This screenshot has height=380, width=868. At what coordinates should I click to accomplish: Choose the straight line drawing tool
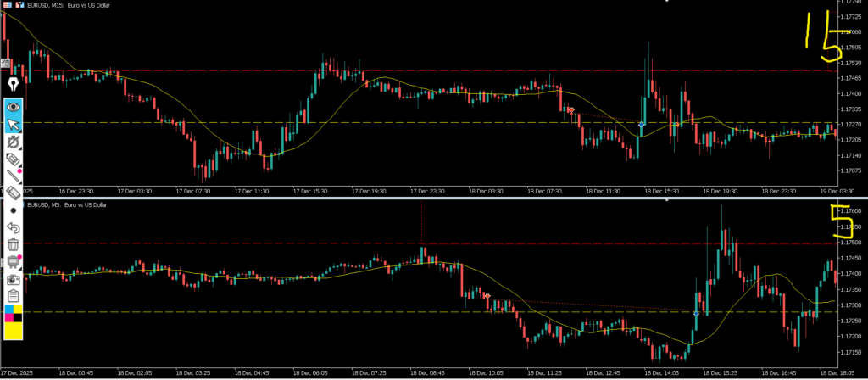coord(14,176)
